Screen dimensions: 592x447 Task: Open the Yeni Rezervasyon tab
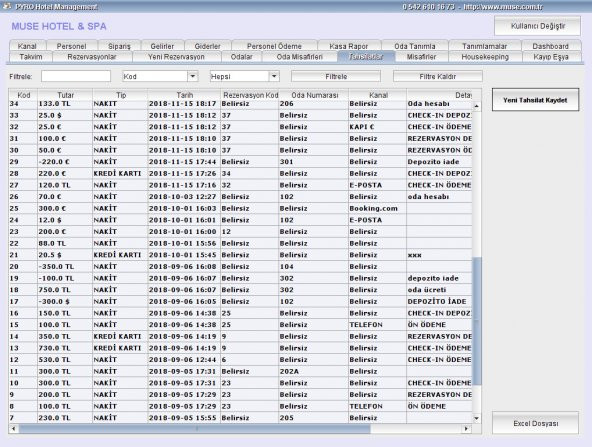click(x=176, y=57)
